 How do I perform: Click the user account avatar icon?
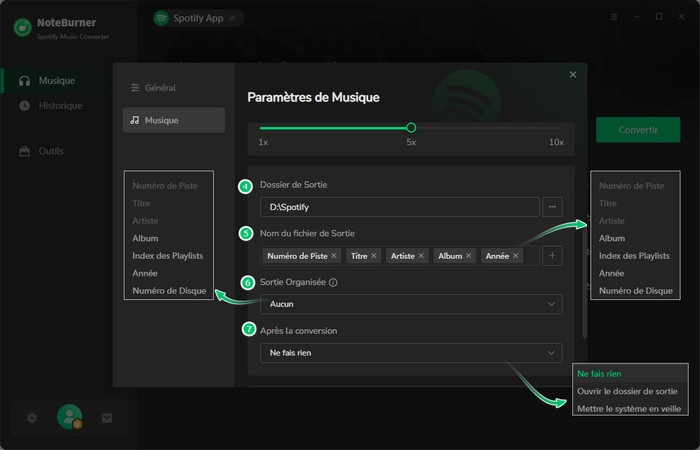[x=70, y=417]
